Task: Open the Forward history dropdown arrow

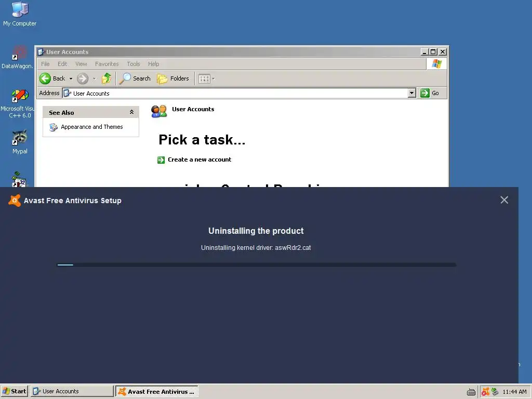Action: pos(95,79)
